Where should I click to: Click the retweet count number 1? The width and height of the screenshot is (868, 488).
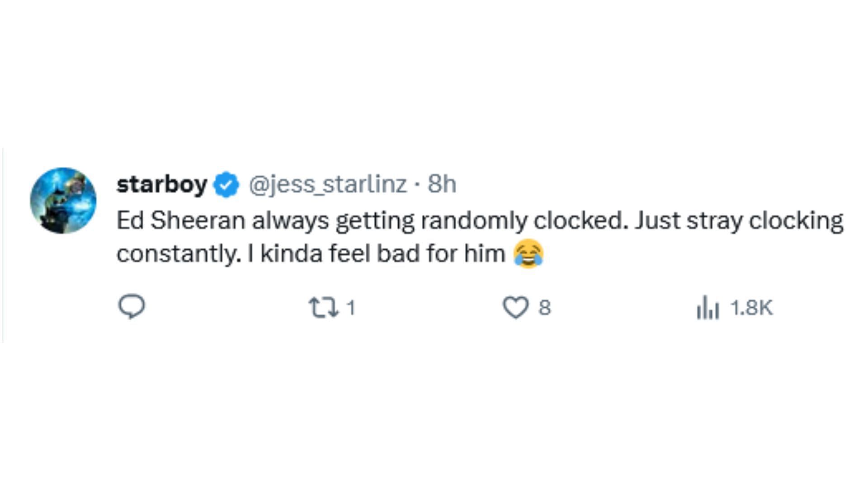[x=351, y=308]
